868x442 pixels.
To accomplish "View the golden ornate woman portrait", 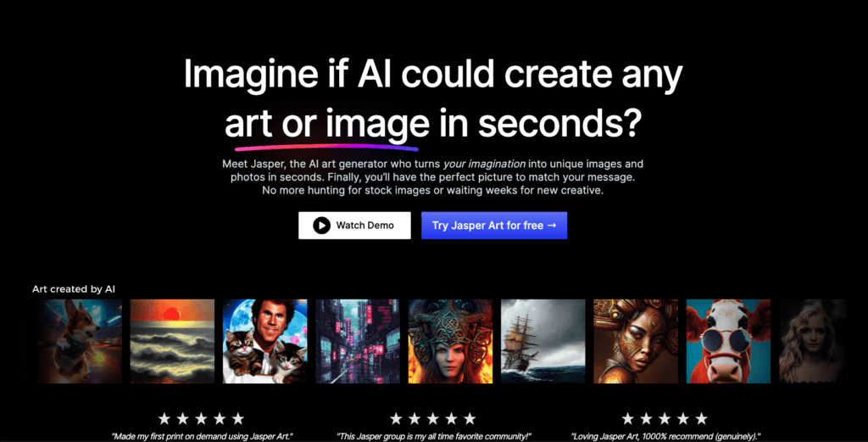I will click(x=636, y=341).
